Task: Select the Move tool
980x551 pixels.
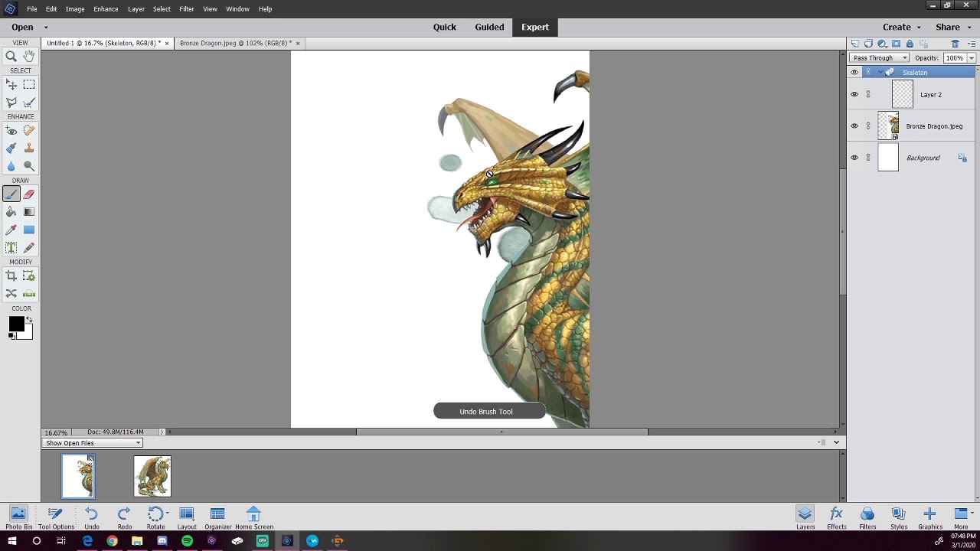Action: [x=11, y=85]
